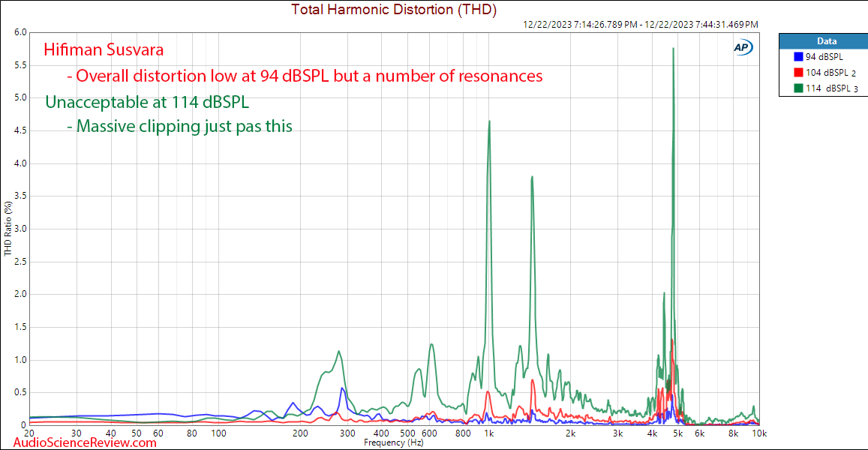868x450 pixels.
Task: Click the "1k" frequency axis tick
Action: [488, 433]
